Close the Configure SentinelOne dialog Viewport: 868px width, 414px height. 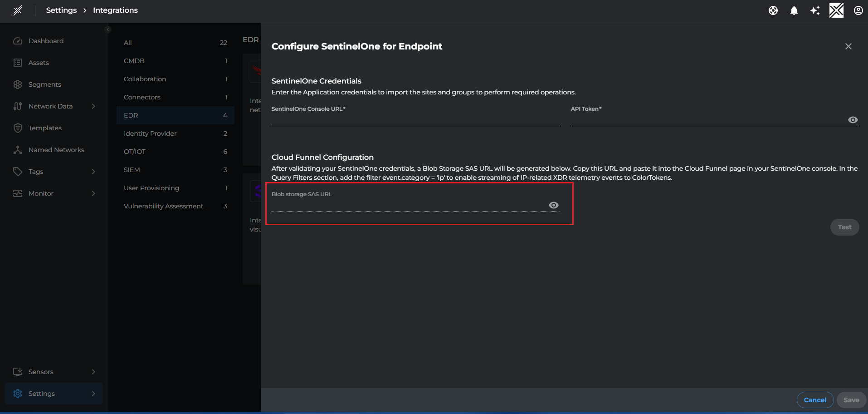(848, 46)
